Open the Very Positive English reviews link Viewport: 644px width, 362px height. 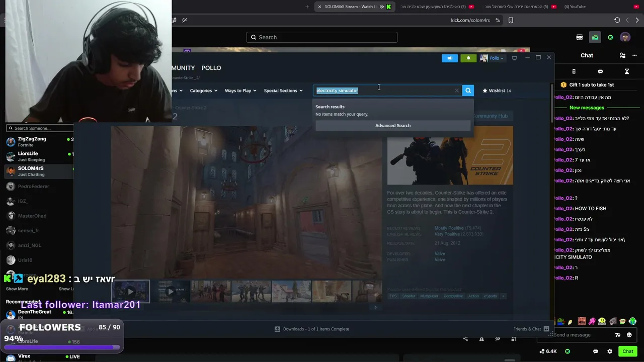pos(447,234)
